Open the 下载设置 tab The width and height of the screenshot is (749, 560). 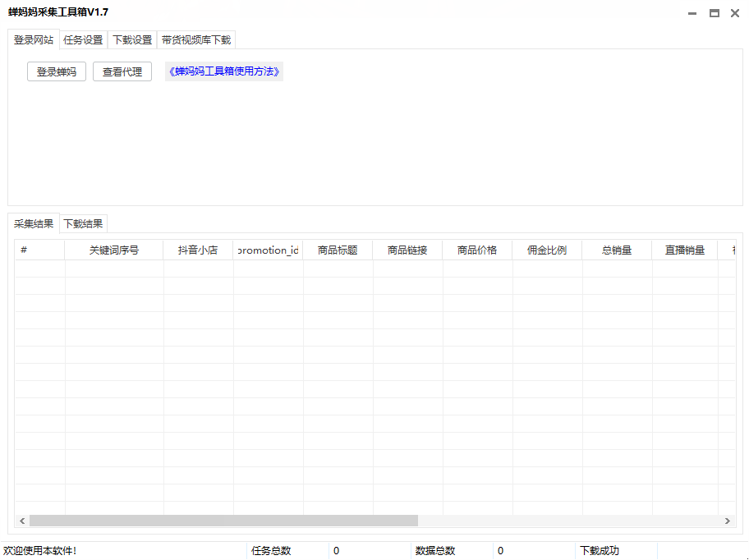[132, 39]
